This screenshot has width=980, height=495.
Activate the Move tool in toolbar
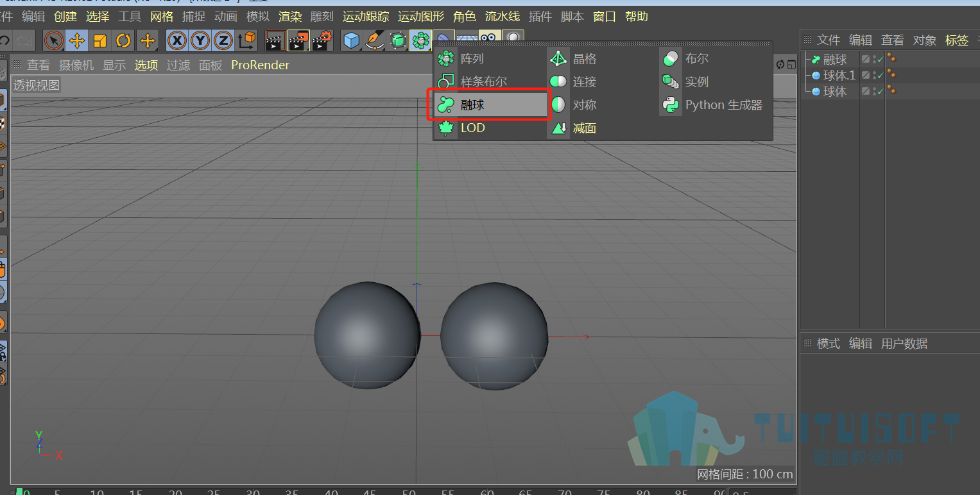[x=77, y=41]
